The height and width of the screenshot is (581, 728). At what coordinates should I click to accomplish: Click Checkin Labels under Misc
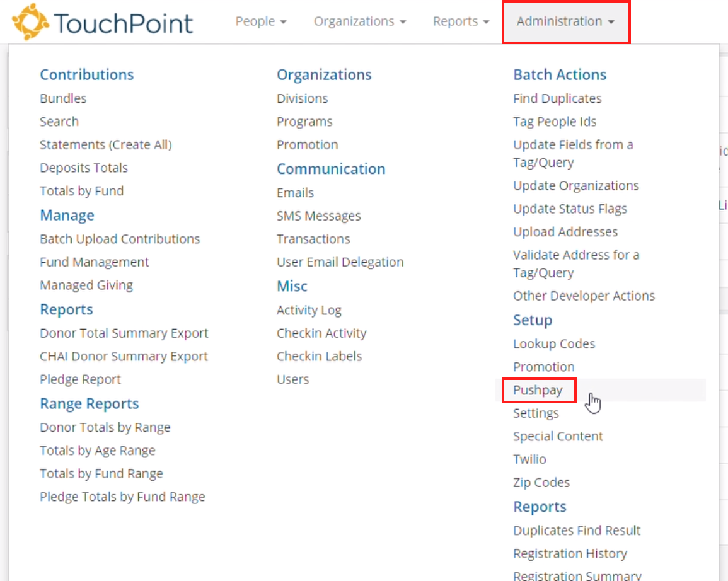pyautogui.click(x=319, y=355)
